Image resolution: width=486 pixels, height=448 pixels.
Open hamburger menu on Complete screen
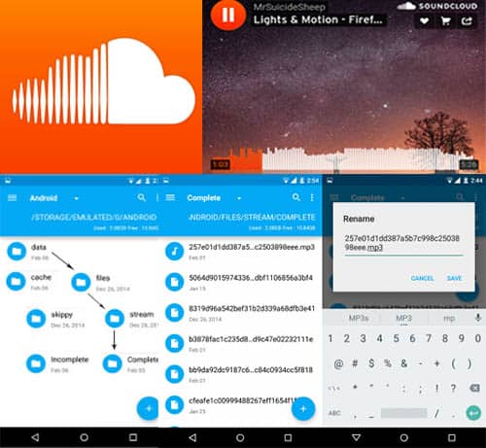170,197
